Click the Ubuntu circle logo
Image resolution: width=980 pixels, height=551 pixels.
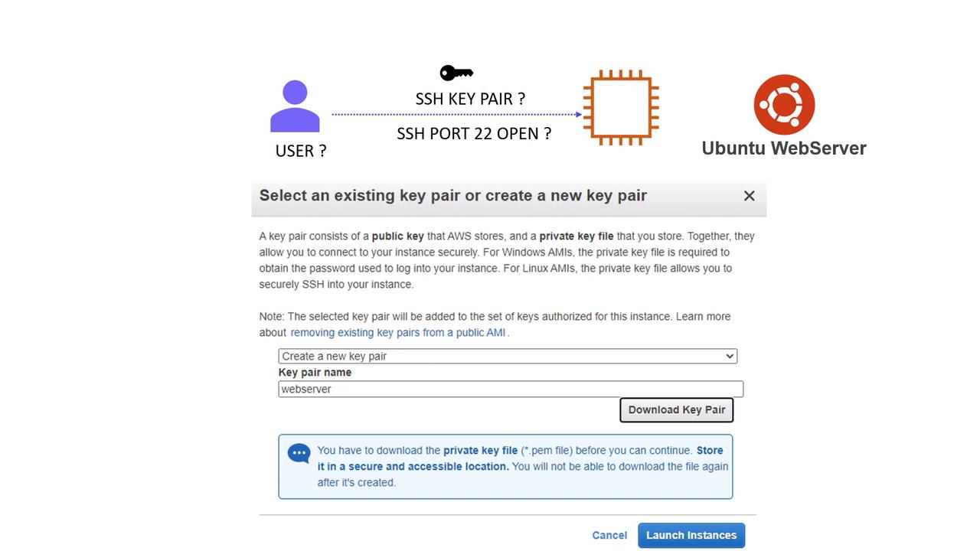click(784, 105)
